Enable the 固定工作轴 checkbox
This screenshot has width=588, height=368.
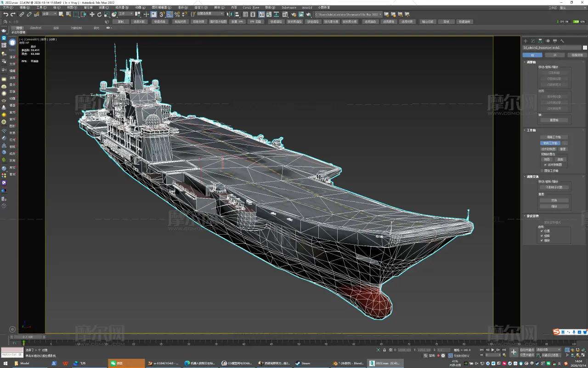(542, 171)
